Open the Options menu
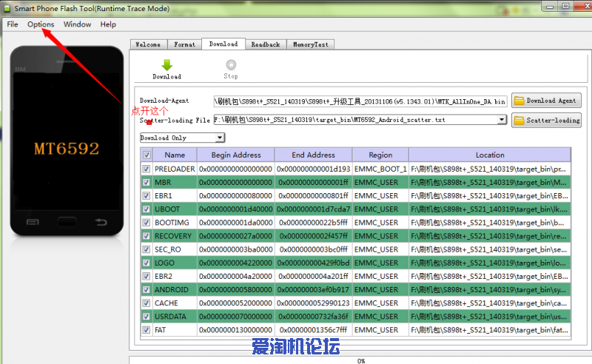592x364 pixels. (41, 24)
